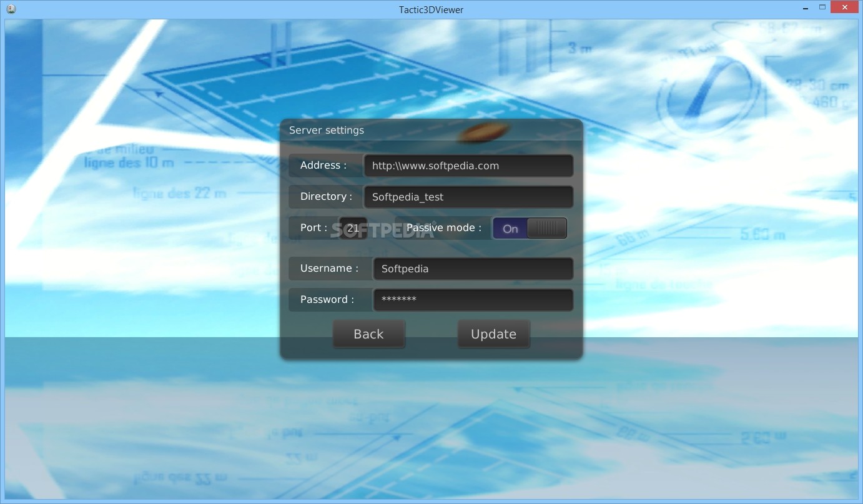Click the "Address :" label
This screenshot has width=863, height=504.
[323, 166]
